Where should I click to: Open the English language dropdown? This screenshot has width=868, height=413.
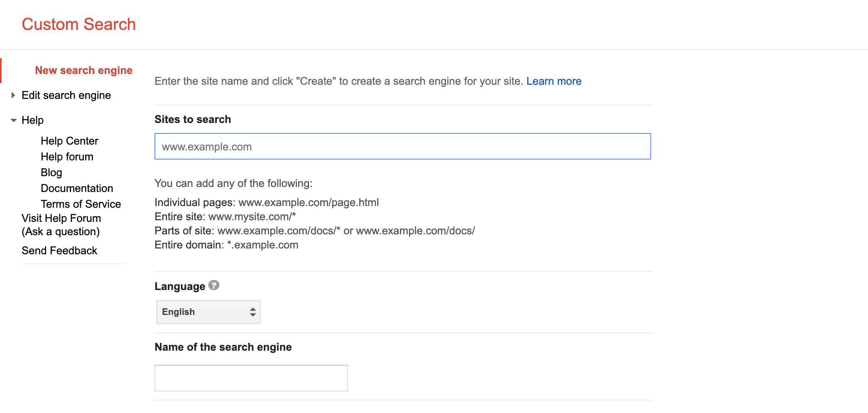point(208,312)
